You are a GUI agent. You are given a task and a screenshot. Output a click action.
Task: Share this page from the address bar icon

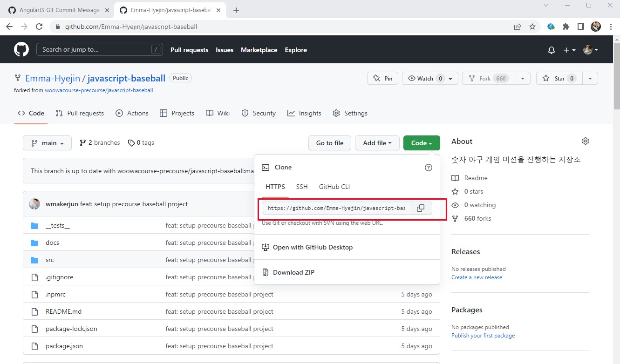tap(518, 27)
